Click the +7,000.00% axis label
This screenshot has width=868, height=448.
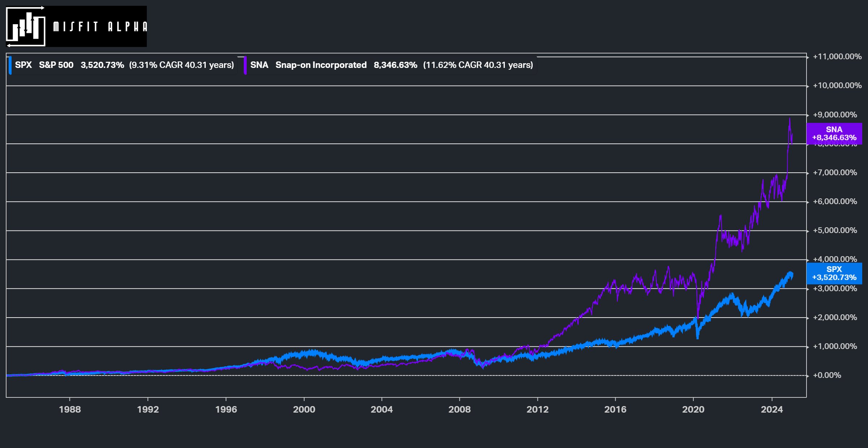pyautogui.click(x=835, y=173)
